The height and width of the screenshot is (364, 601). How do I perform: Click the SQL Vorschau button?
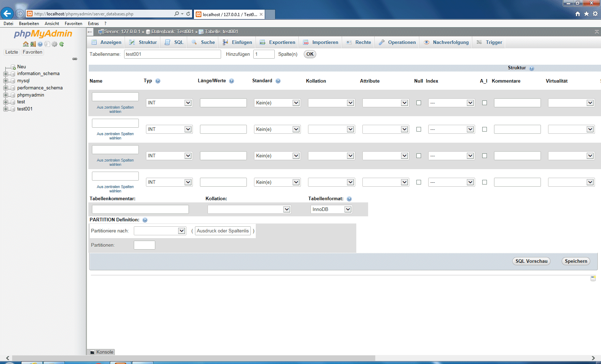pos(531,261)
